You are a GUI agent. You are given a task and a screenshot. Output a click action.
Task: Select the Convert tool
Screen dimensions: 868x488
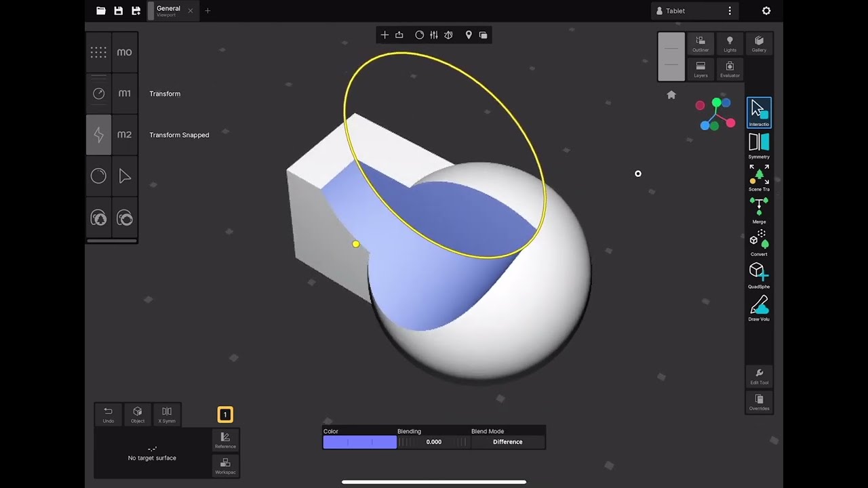[759, 243]
